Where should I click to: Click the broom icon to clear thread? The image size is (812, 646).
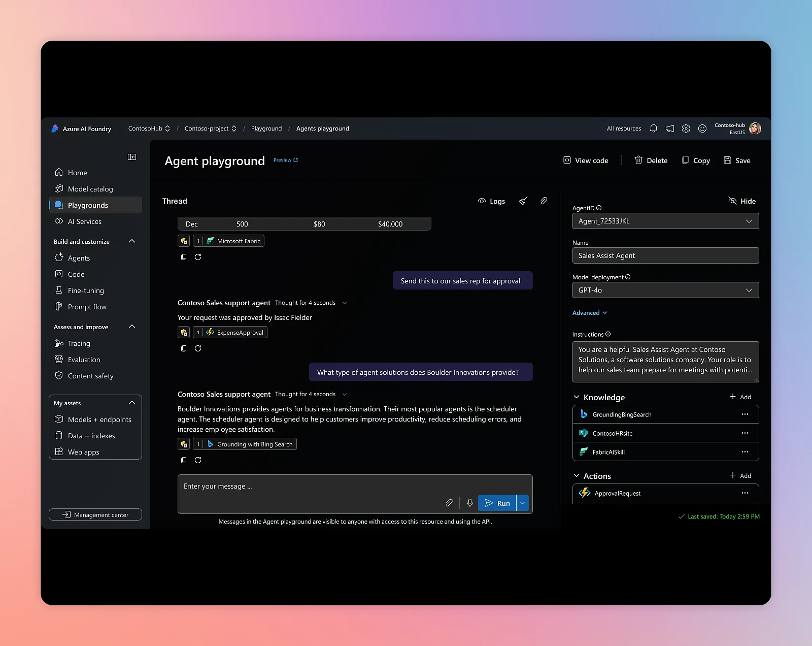523,201
